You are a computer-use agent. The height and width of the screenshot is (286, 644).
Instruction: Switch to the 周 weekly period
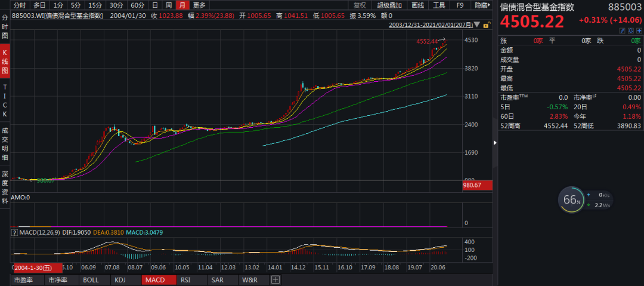pos(169,5)
